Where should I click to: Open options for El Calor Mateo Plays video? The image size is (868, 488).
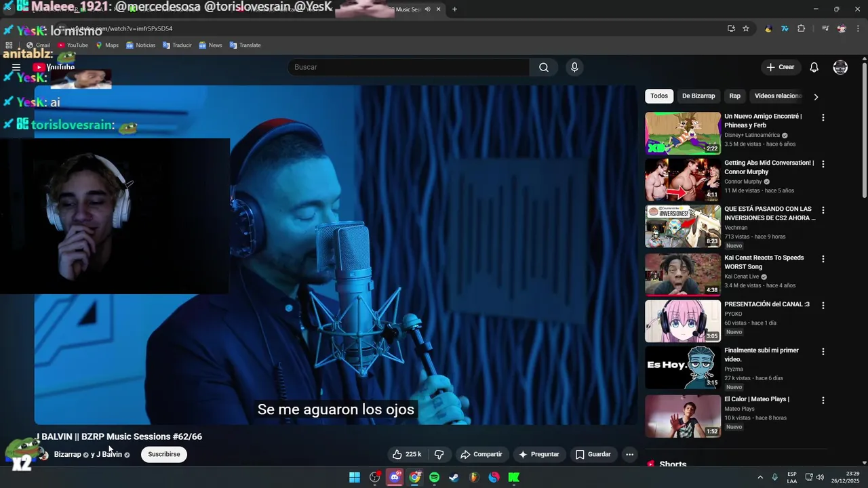823,400
